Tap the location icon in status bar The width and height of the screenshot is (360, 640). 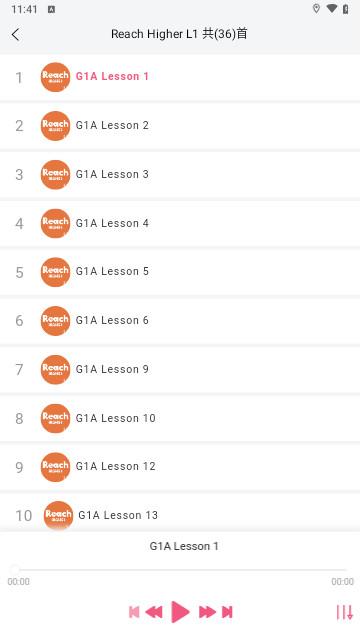316,9
